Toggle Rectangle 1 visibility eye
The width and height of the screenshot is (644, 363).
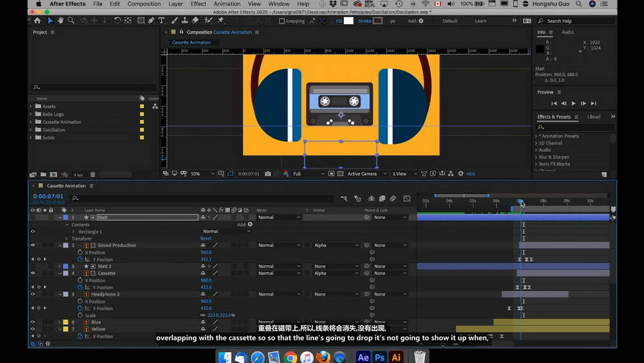33,231
